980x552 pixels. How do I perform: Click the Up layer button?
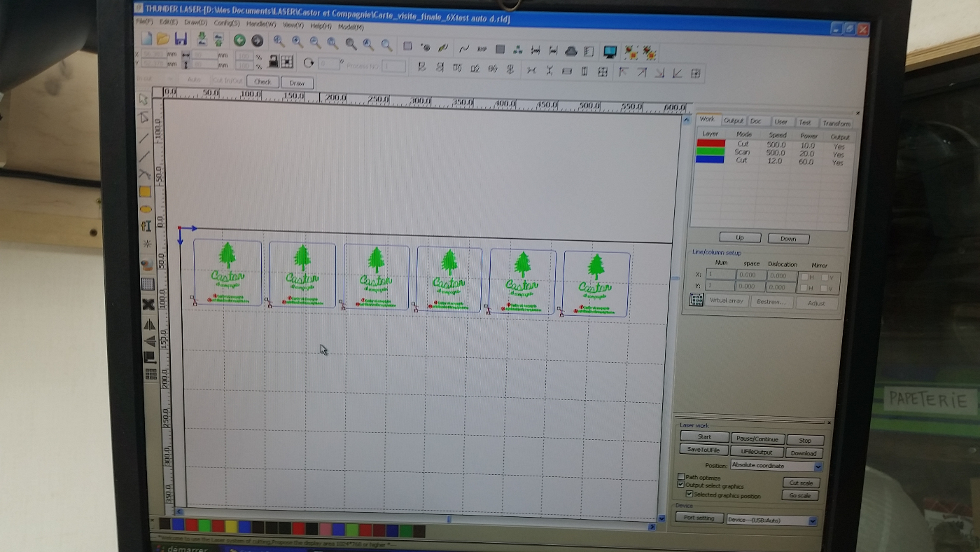pyautogui.click(x=739, y=237)
